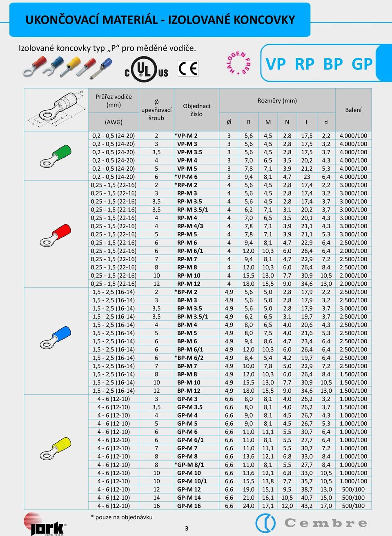The height and width of the screenshot is (536, 392).
Task: Select order number *BP-M 2
Action: 186,292
